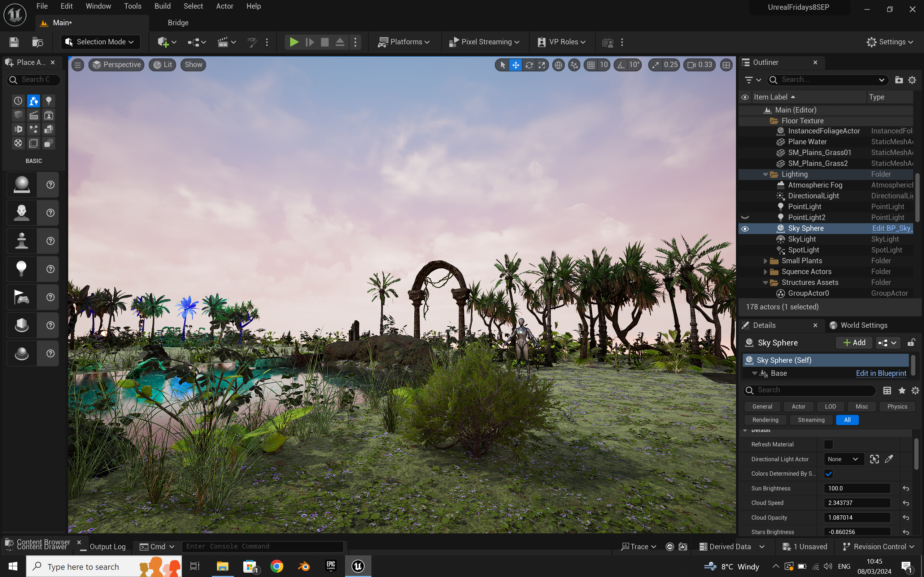Enable the Refresh Material checkbox
Viewport: 924px width, 577px height.
click(828, 444)
